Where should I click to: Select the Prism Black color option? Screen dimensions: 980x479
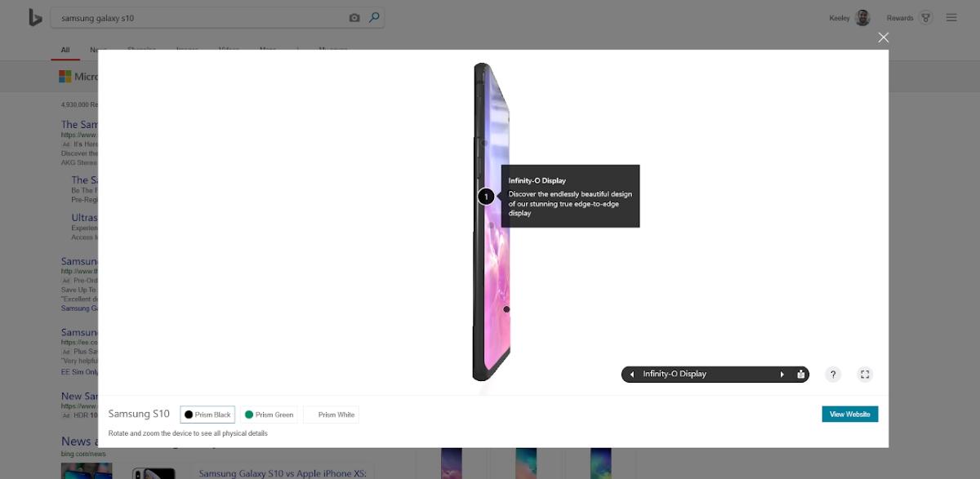207,415
